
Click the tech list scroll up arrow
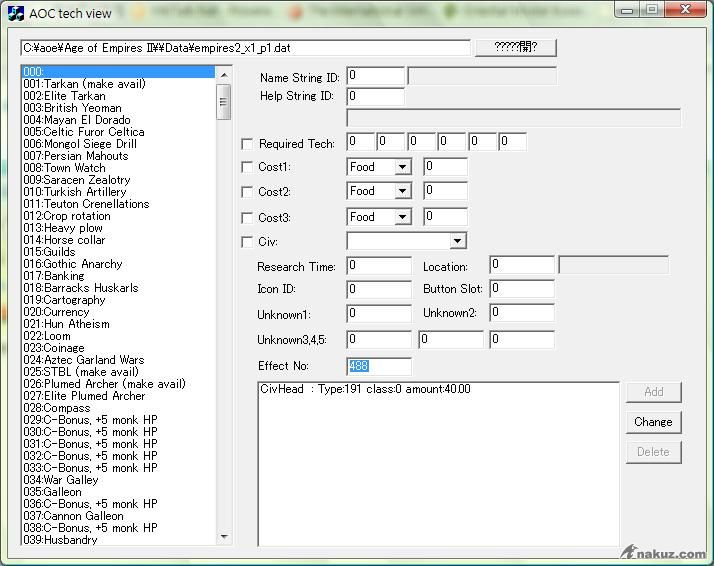[224, 75]
